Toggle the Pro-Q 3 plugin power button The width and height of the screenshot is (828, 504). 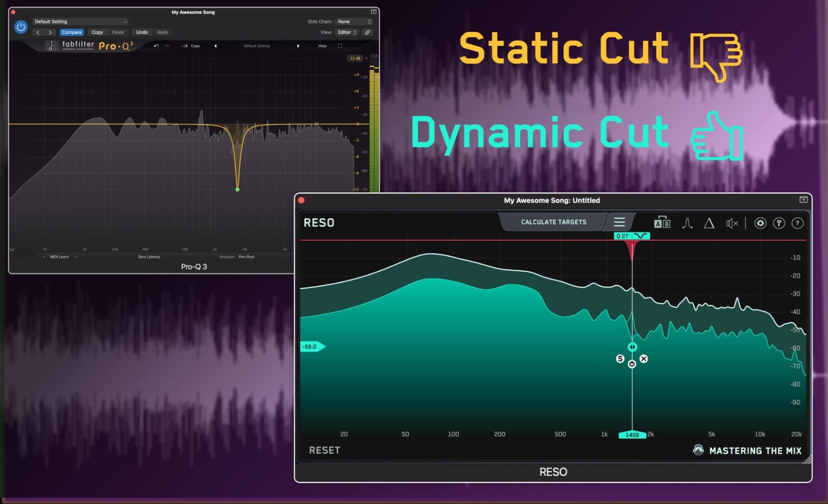click(21, 27)
